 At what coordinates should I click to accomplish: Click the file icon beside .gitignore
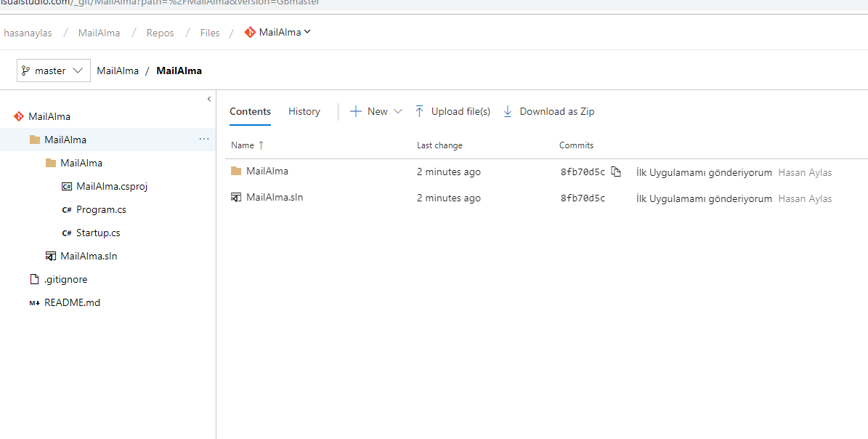click(x=34, y=279)
